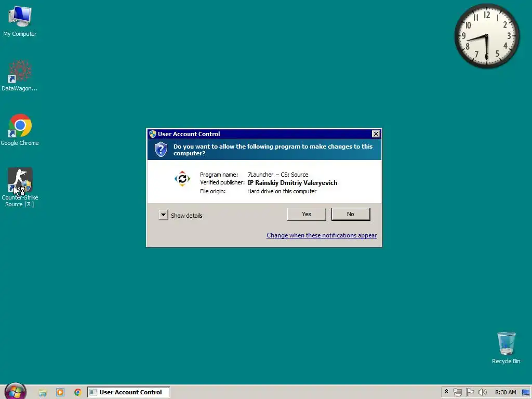Click the network tray icon

457,392
